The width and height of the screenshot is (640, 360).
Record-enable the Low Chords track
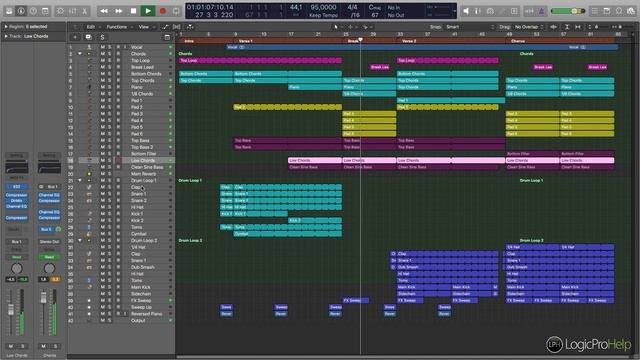click(118, 160)
